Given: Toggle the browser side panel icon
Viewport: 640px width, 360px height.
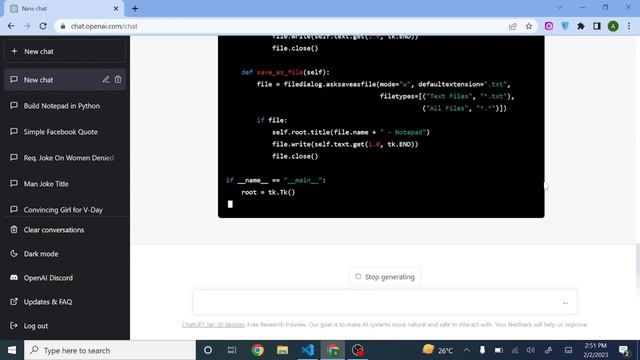Looking at the screenshot, I should [x=597, y=26].
